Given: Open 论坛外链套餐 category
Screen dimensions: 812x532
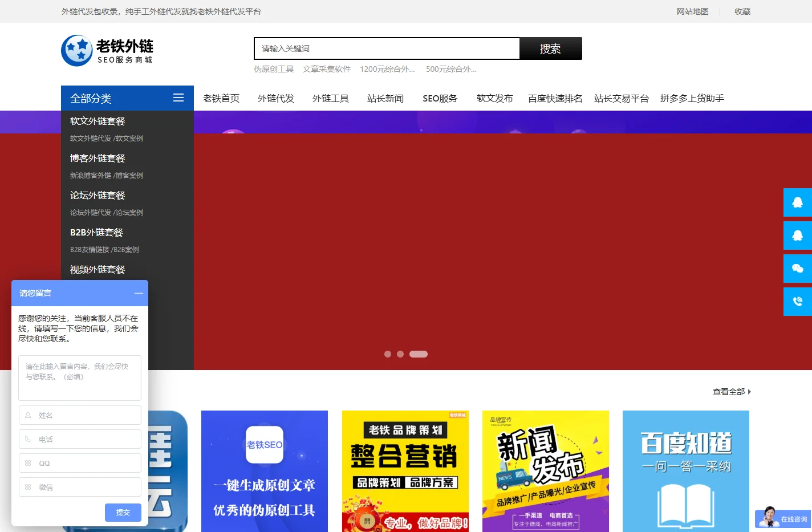Looking at the screenshot, I should pyautogui.click(x=98, y=195).
